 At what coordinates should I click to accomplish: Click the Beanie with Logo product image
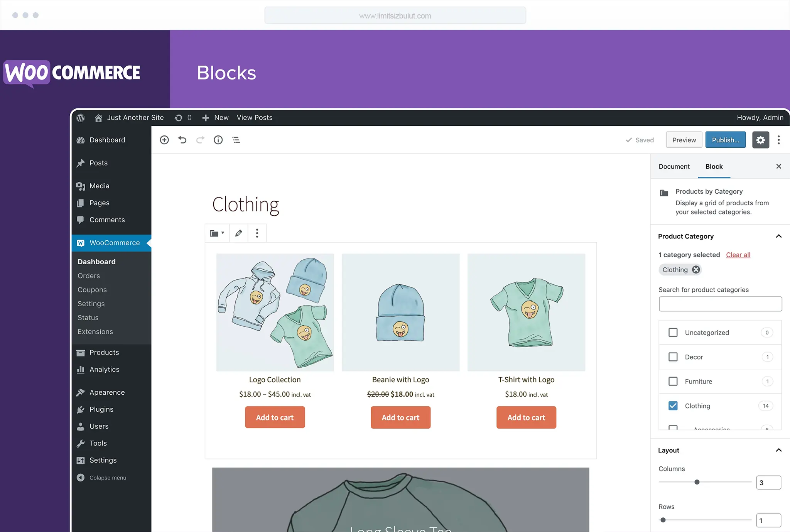(400, 312)
